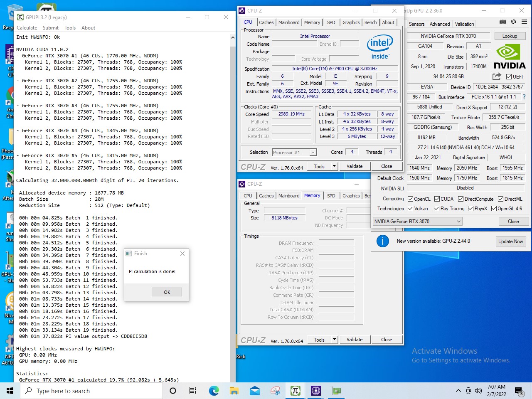Image resolution: width=532 pixels, height=399 pixels.
Task: Click the Close button in GPU-Z
Action: point(513,222)
